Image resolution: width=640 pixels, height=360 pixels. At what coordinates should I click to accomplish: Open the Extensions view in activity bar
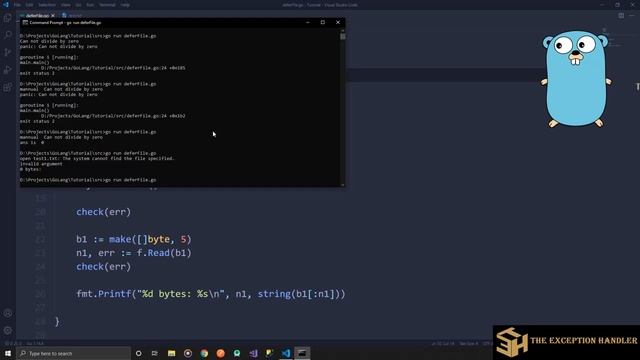[8, 87]
